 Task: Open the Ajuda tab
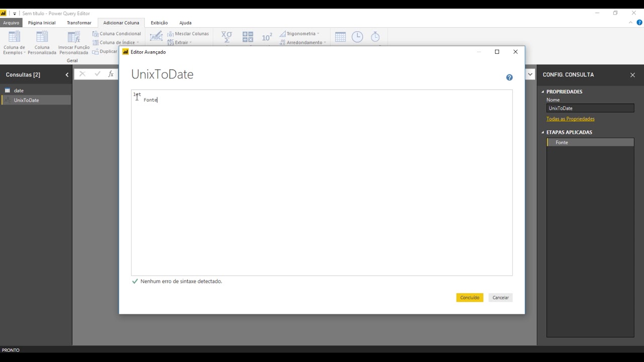click(x=185, y=23)
